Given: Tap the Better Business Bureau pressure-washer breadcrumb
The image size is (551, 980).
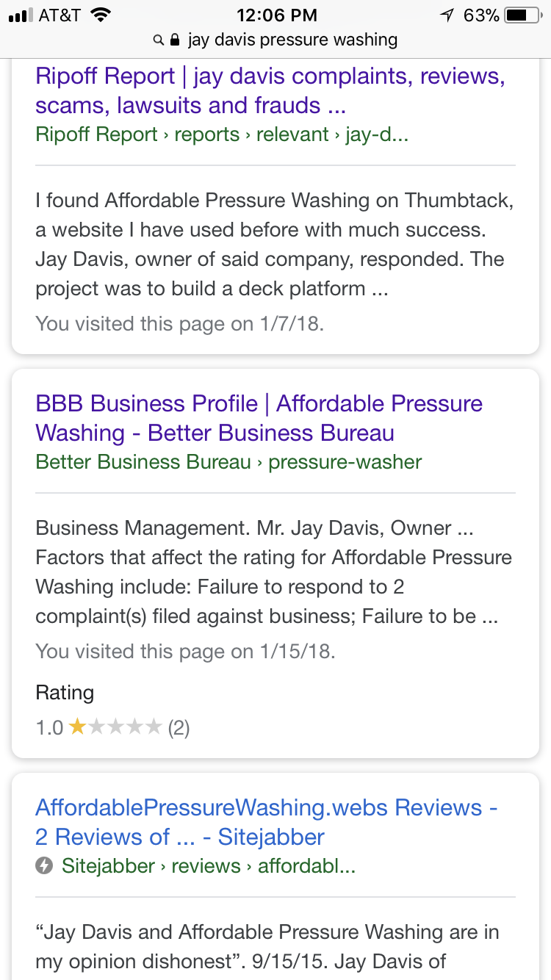Looking at the screenshot, I should tap(228, 462).
